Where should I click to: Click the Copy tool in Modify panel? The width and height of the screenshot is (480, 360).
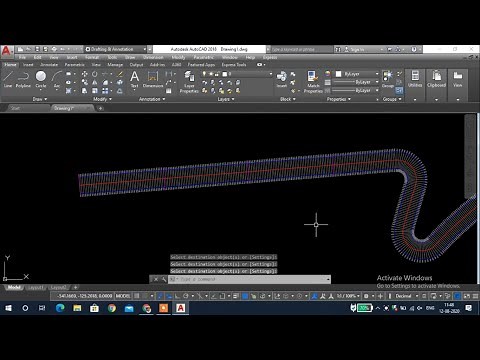point(84,82)
